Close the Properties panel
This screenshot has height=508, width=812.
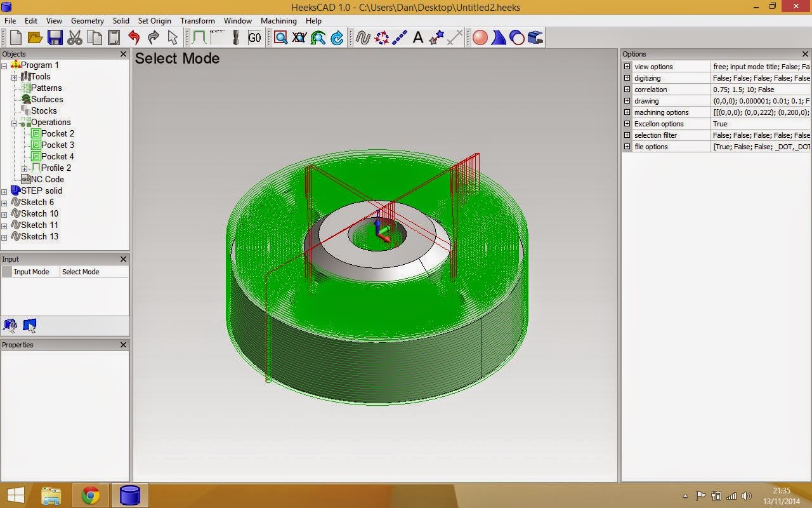pos(124,345)
